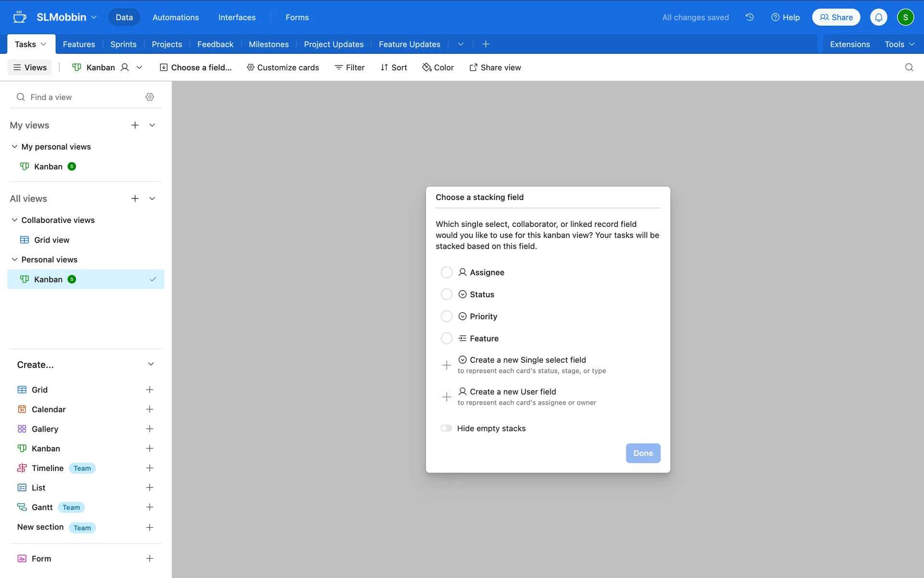Collapse the Collaborative views group
Screen dimensions: 924x578
pyautogui.click(x=14, y=220)
